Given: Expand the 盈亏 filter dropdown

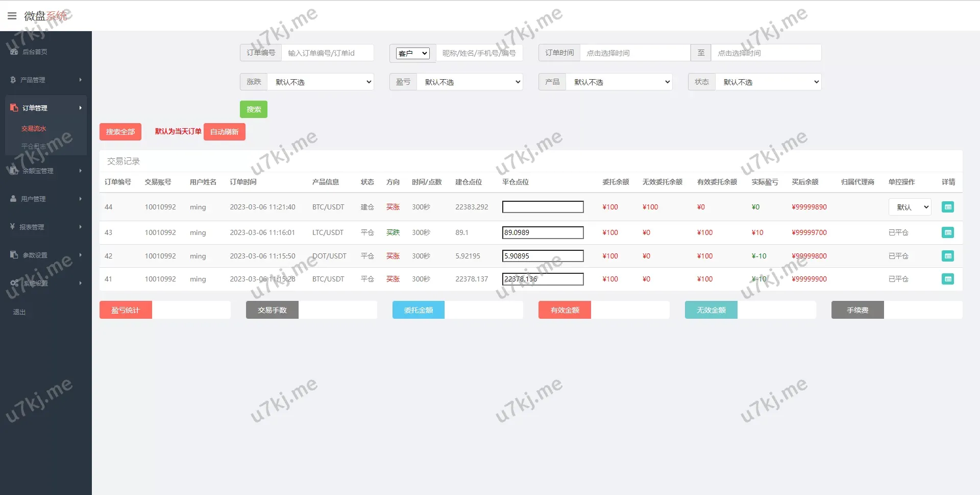Looking at the screenshot, I should click(x=470, y=82).
